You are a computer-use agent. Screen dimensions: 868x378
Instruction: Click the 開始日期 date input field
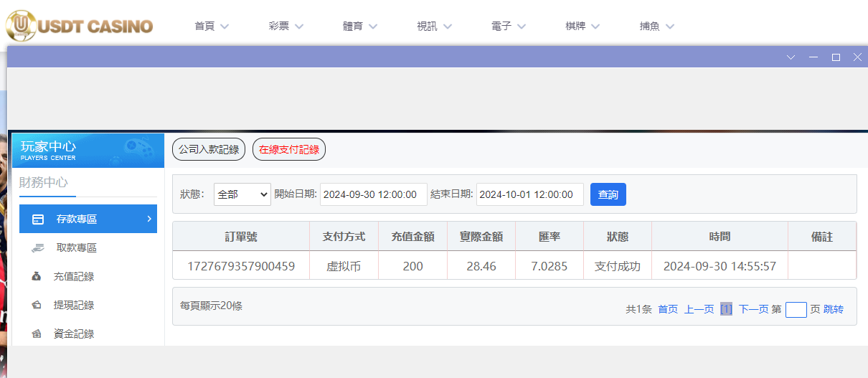[x=373, y=194]
